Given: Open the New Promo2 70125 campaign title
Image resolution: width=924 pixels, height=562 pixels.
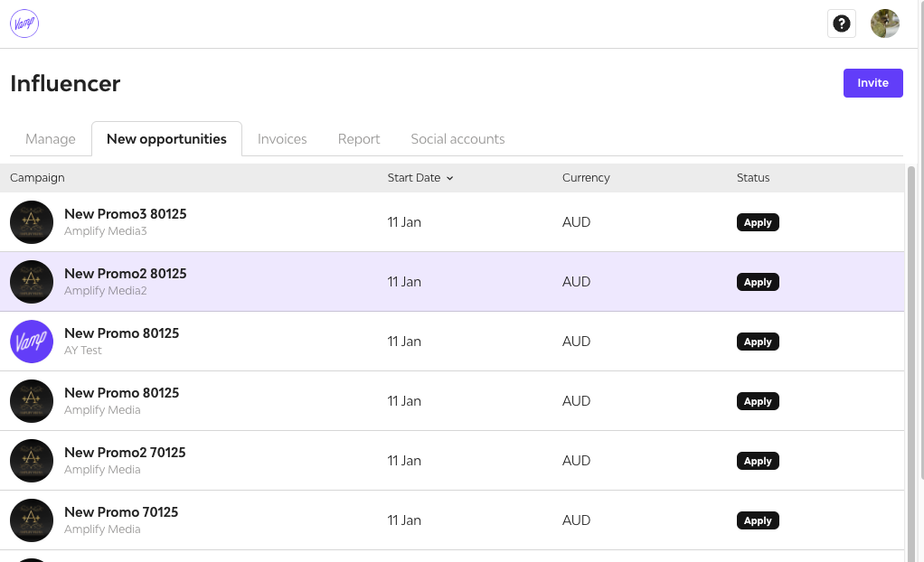Looking at the screenshot, I should [x=125, y=453].
